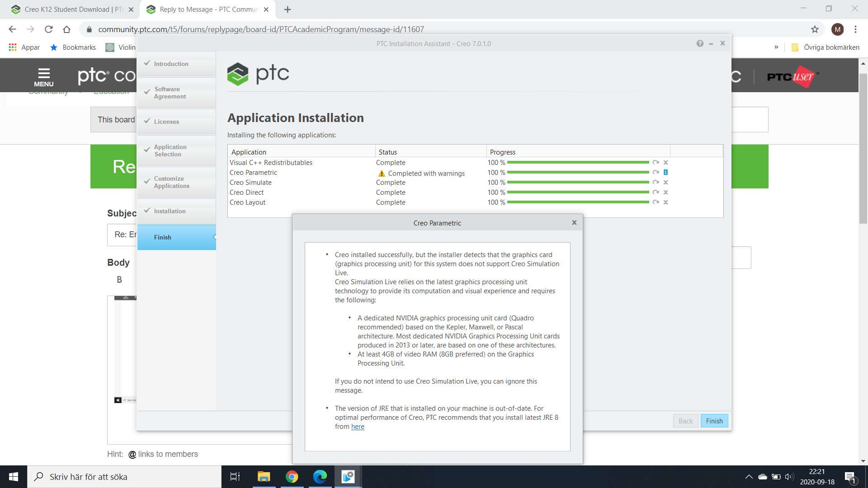The width and height of the screenshot is (868, 488).
Task: Open Installation Assistant help via question mark icon
Action: (x=700, y=43)
